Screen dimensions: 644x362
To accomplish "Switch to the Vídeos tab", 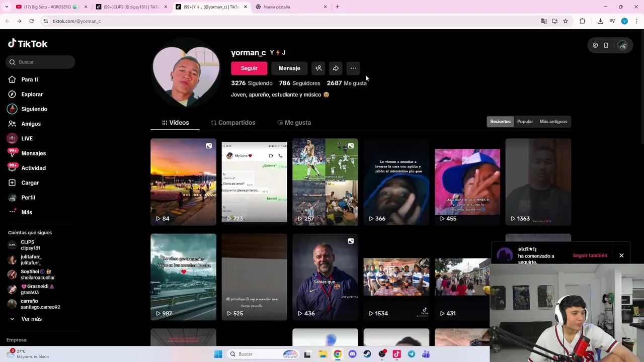I will coord(175,123).
